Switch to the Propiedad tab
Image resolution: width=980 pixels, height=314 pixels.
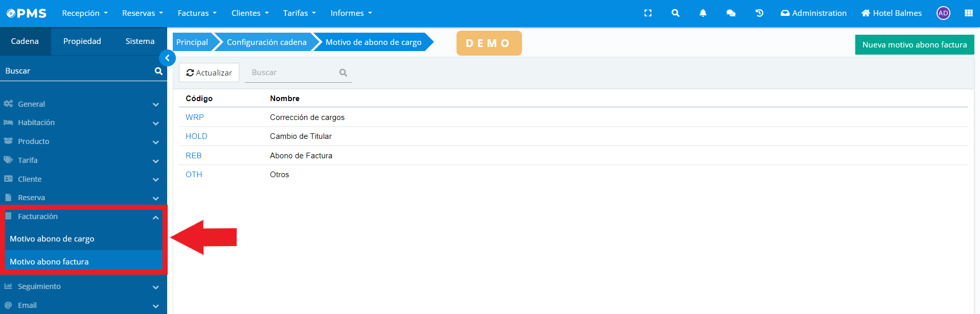(x=82, y=41)
